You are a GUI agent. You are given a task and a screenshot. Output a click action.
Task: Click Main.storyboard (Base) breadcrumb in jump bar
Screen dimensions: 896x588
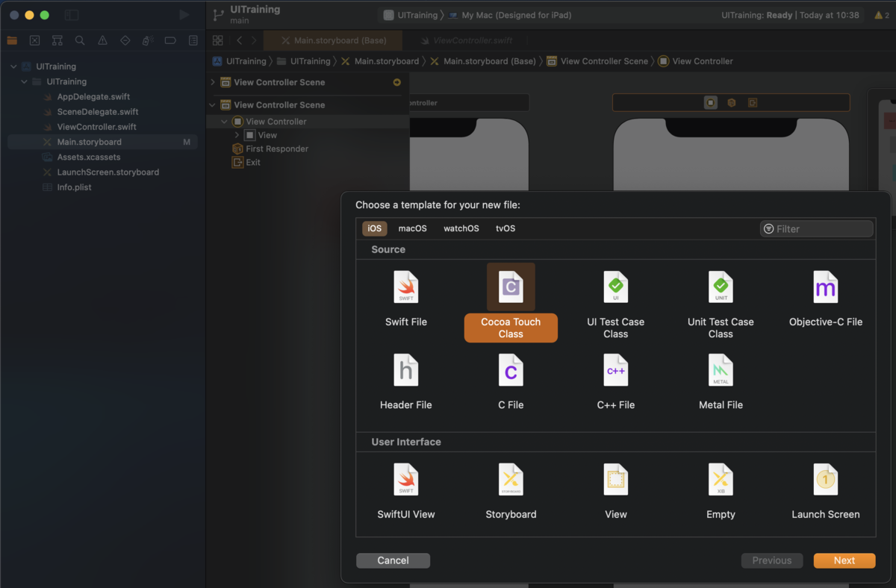pyautogui.click(x=482, y=61)
